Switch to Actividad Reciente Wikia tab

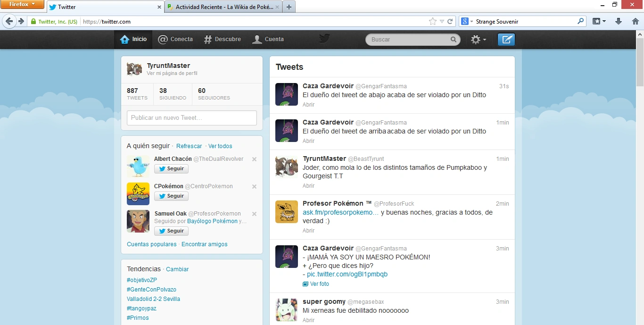tap(223, 7)
